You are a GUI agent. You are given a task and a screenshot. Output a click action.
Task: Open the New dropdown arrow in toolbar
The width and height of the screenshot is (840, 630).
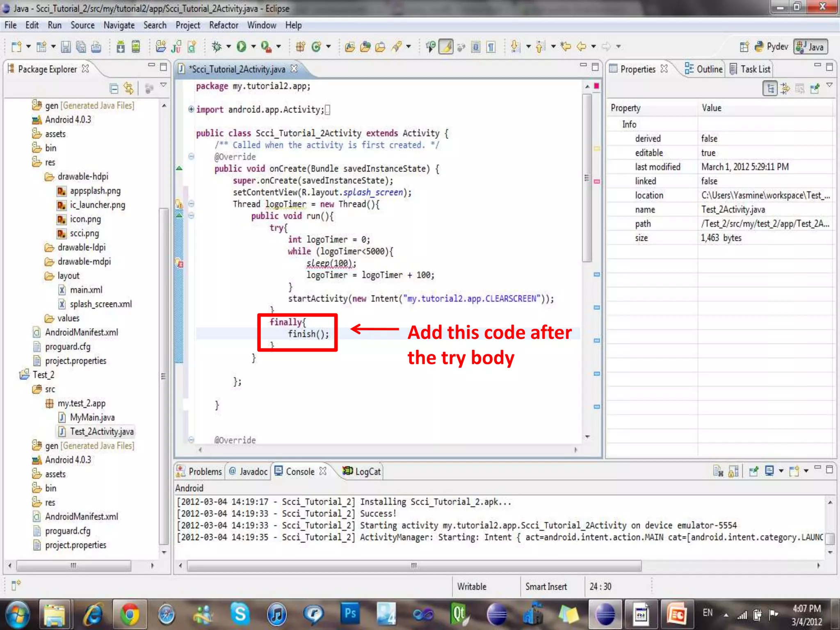point(28,47)
